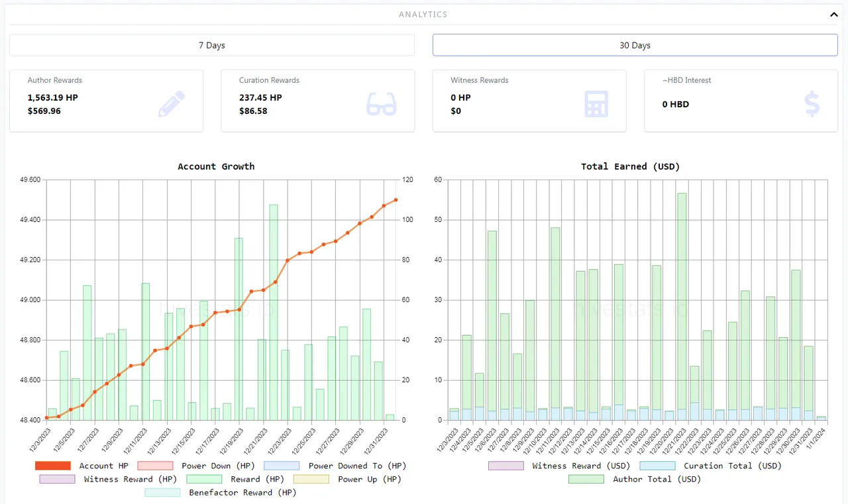Click the HBD Interest dollar icon
The image size is (848, 504).
[812, 104]
